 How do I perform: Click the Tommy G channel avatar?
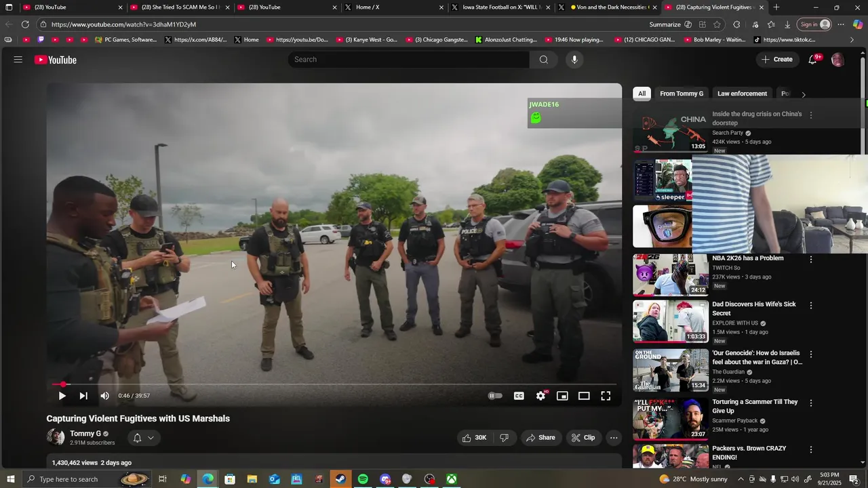coord(56,437)
